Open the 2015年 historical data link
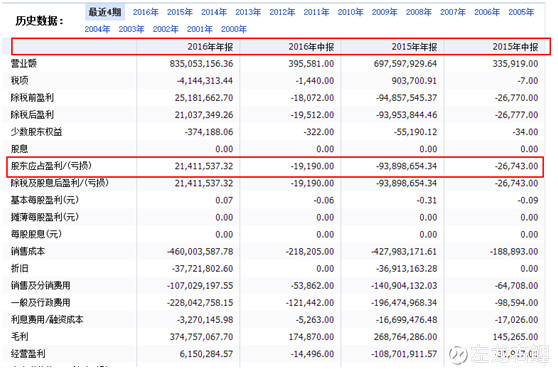 (x=180, y=12)
